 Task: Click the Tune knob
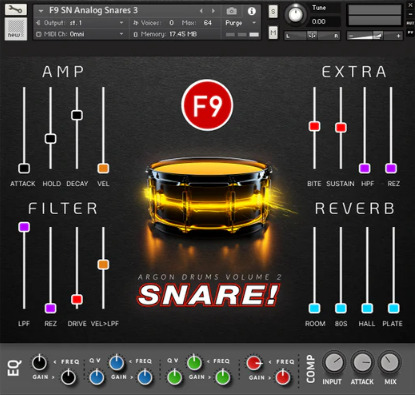295,15
